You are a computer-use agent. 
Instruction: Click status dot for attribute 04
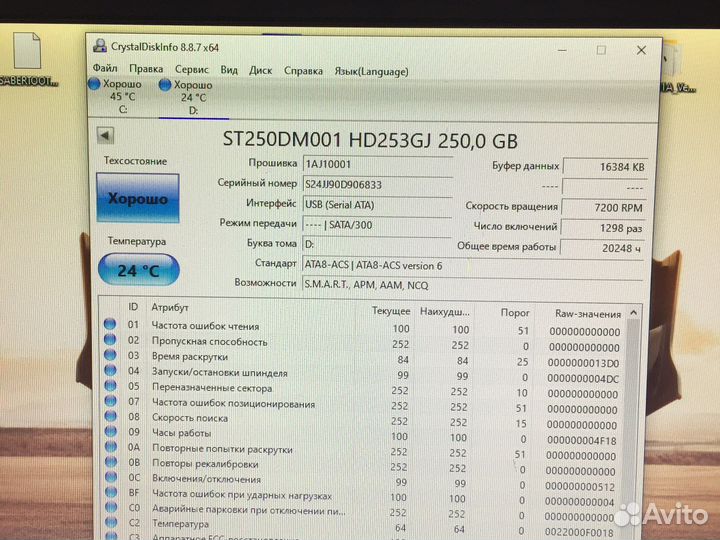110,370
